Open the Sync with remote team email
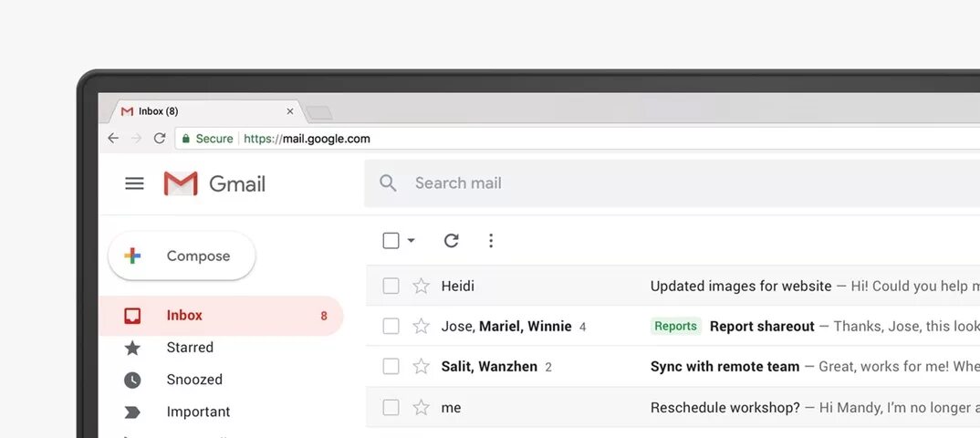The height and width of the screenshot is (438, 980). [x=725, y=367]
